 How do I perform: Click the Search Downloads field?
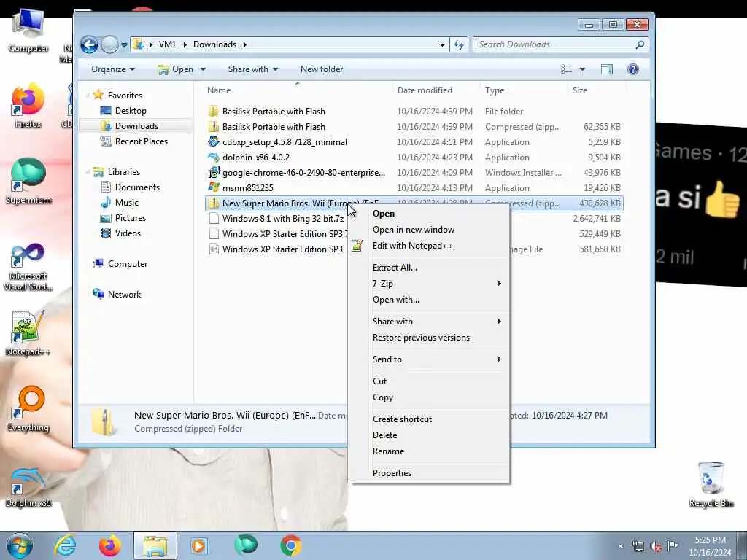560,44
